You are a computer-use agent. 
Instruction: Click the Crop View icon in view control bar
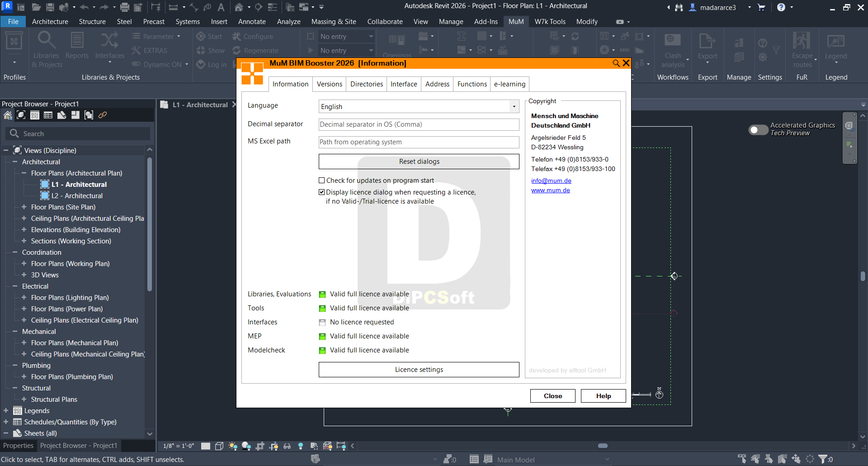click(260, 446)
